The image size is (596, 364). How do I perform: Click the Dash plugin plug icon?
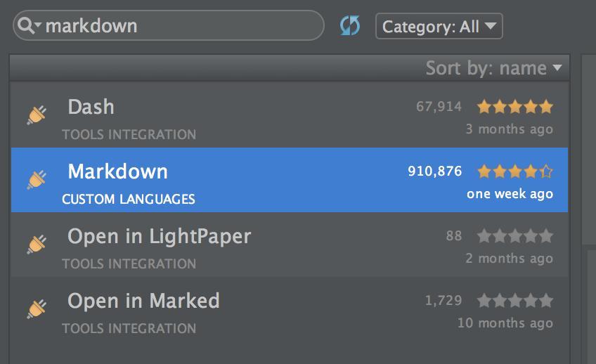(37, 115)
